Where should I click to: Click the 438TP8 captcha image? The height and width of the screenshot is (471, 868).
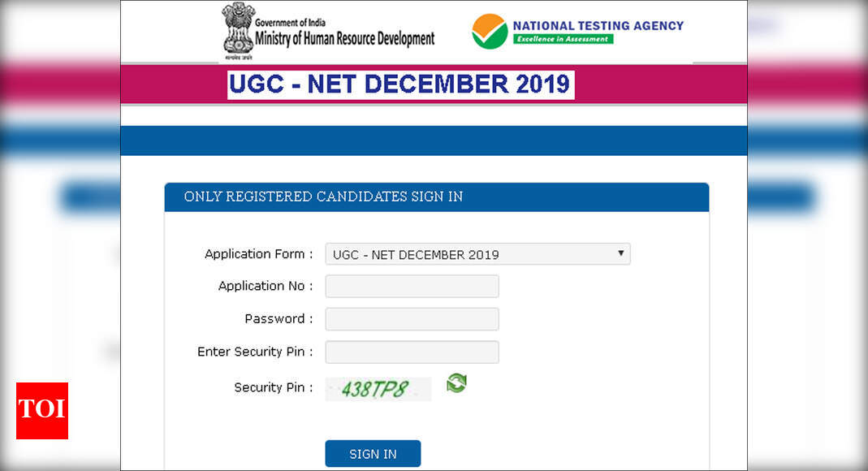(378, 389)
